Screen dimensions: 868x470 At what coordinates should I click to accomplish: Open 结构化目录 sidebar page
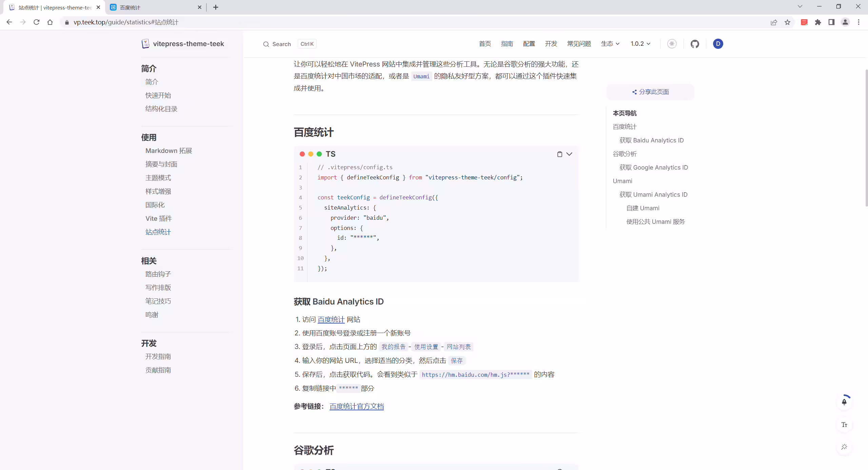pyautogui.click(x=161, y=109)
